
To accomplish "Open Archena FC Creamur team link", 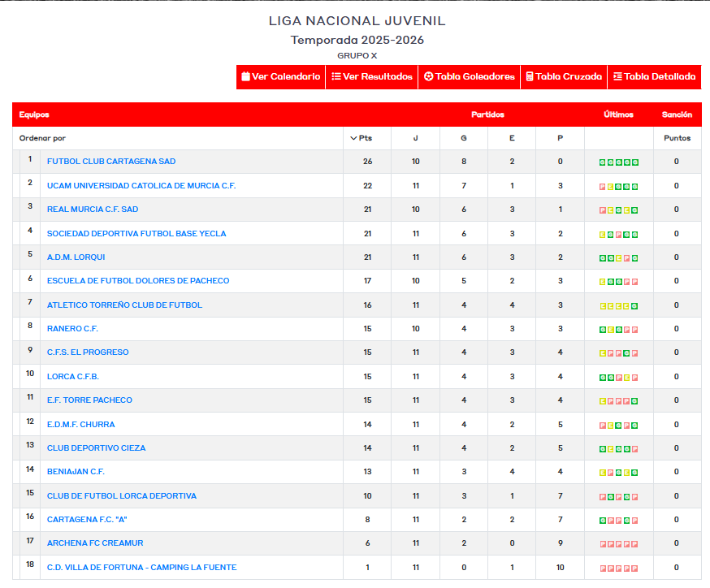I will point(95,543).
